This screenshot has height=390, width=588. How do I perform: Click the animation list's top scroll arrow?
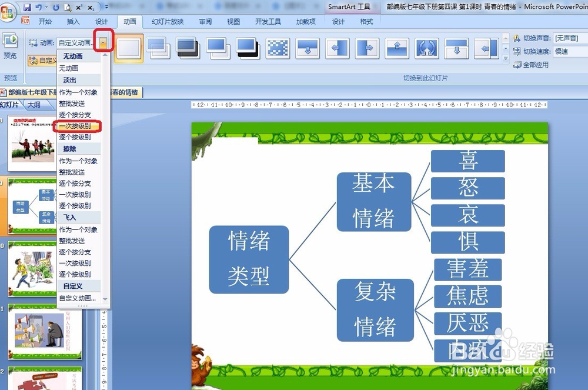[x=105, y=55]
